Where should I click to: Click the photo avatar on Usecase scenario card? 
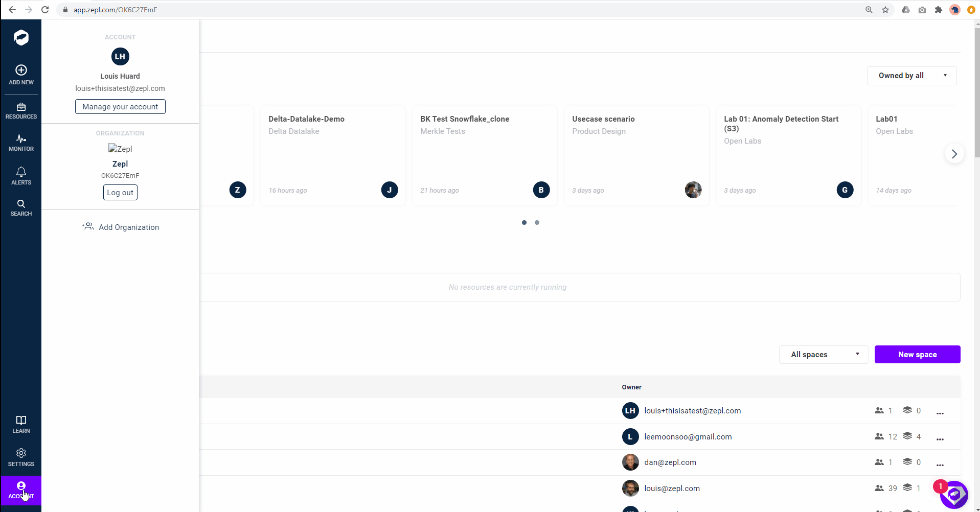pos(693,190)
